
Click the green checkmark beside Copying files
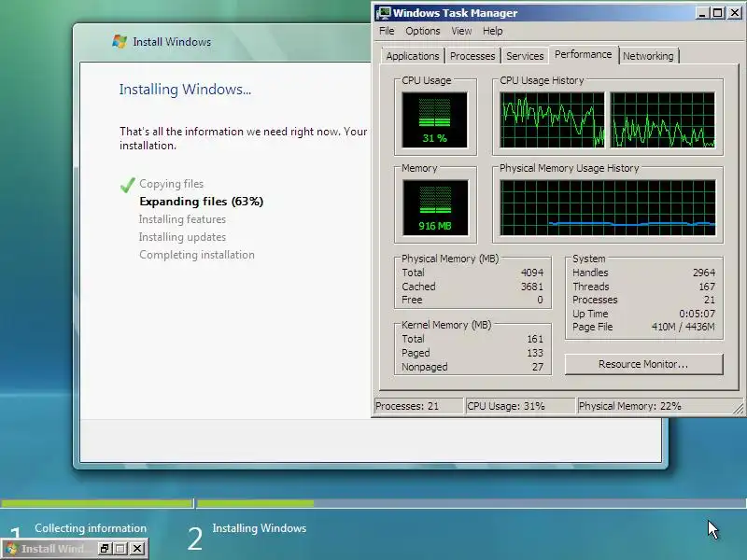click(128, 184)
